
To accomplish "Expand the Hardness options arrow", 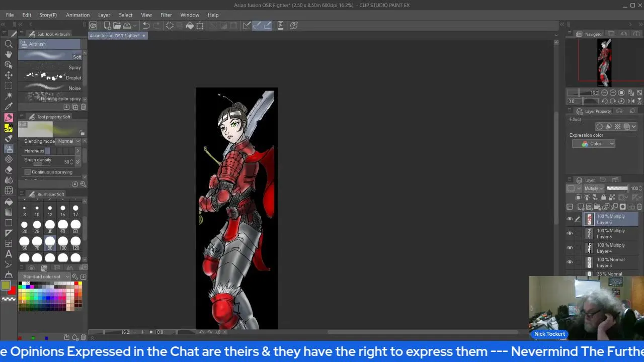I will [77, 151].
